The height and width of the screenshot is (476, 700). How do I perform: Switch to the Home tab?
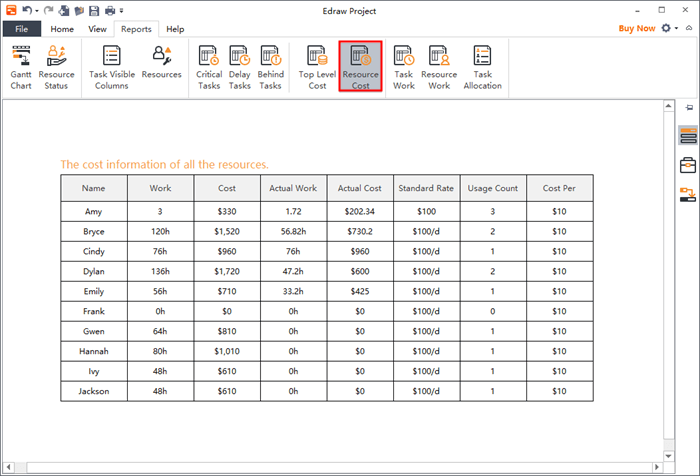62,29
